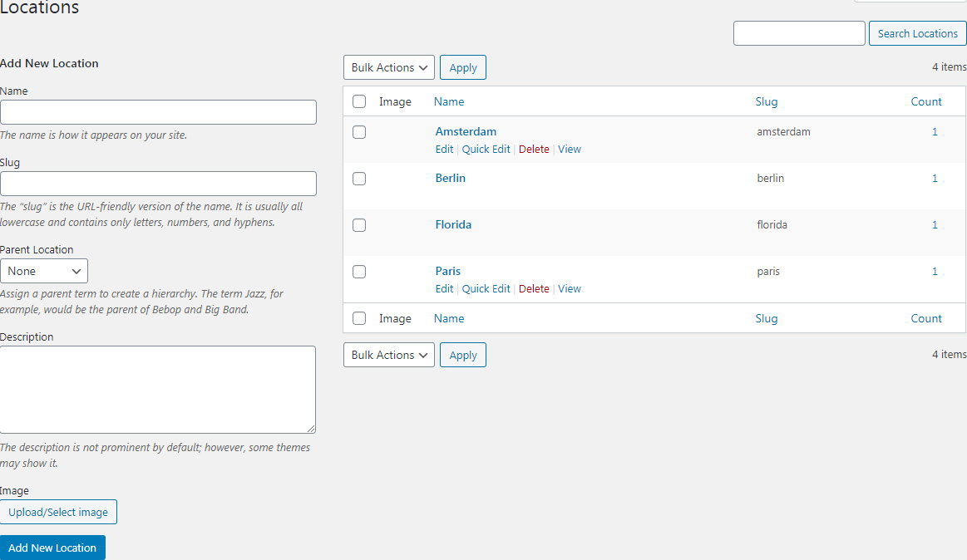This screenshot has width=967, height=560.
Task: Click the search locations text box
Action: point(799,33)
